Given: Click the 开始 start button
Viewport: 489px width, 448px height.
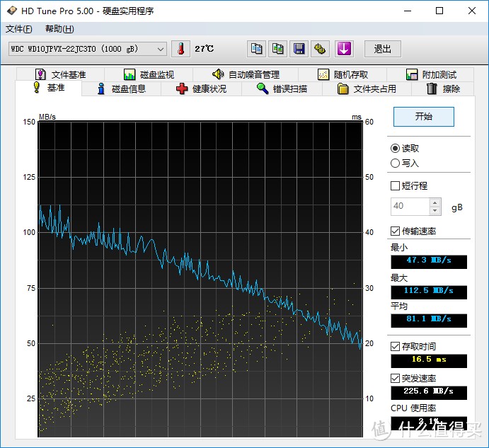Looking at the screenshot, I should [x=423, y=117].
